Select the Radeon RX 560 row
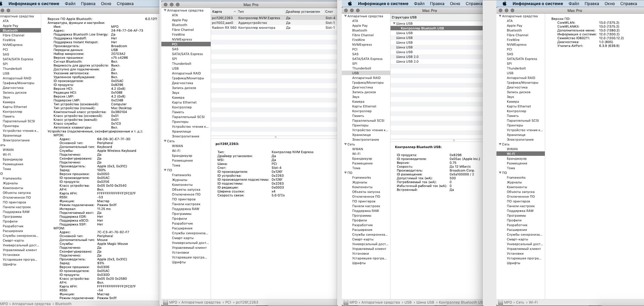 click(x=274, y=28)
